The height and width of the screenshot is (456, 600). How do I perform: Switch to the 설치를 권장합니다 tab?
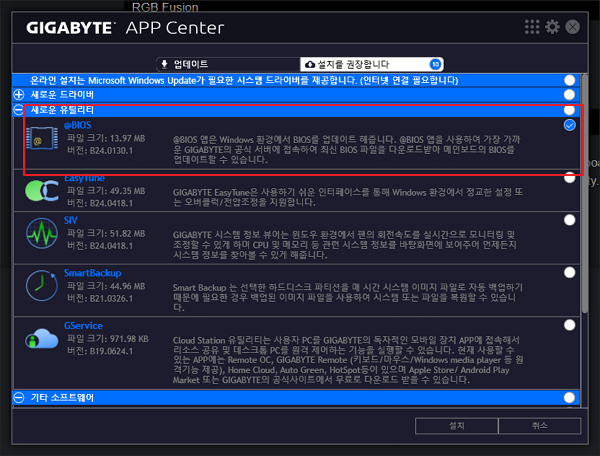[x=372, y=64]
